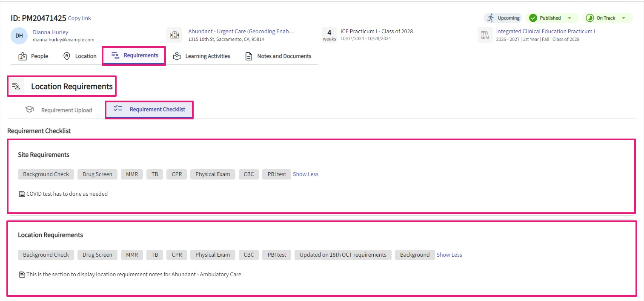Viewport: 644px width, 301px height.
Task: Click the On Track progress icon
Action: [590, 18]
